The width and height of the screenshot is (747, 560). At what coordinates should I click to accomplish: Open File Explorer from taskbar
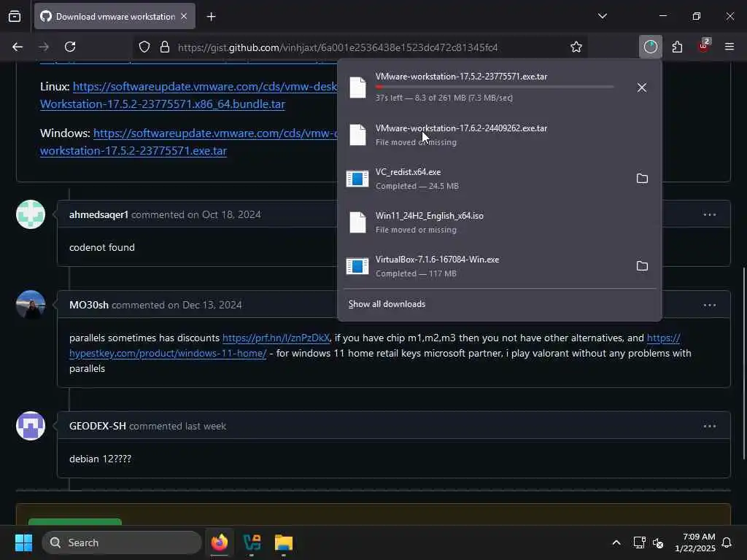point(284,542)
